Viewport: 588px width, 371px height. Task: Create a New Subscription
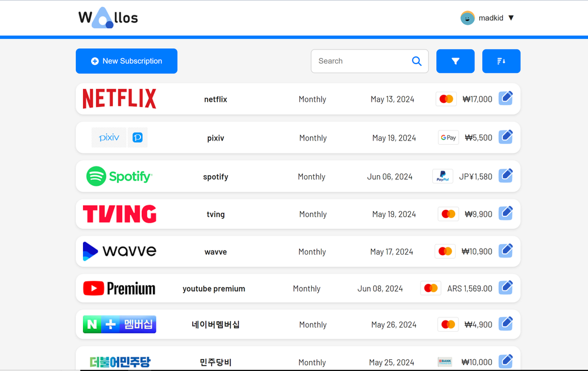point(126,61)
